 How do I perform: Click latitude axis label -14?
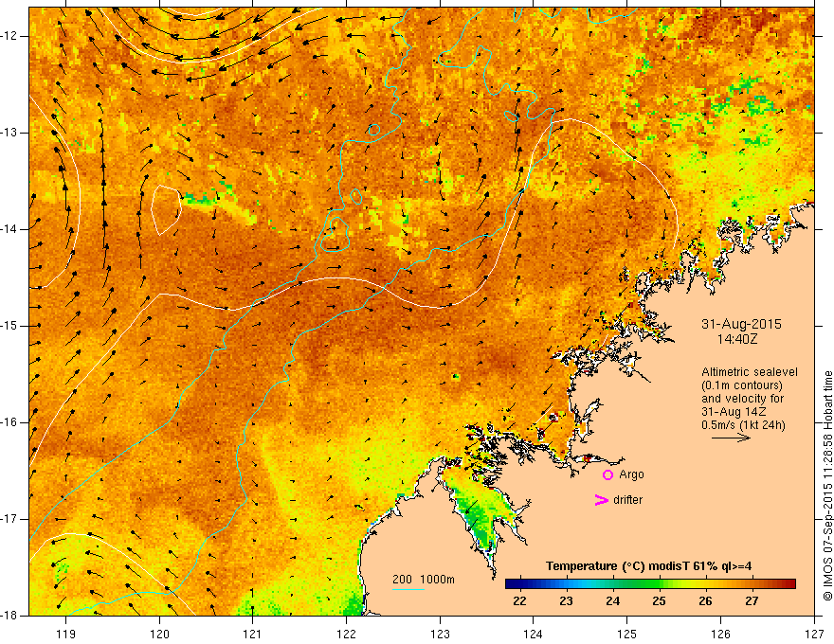pyautogui.click(x=10, y=229)
